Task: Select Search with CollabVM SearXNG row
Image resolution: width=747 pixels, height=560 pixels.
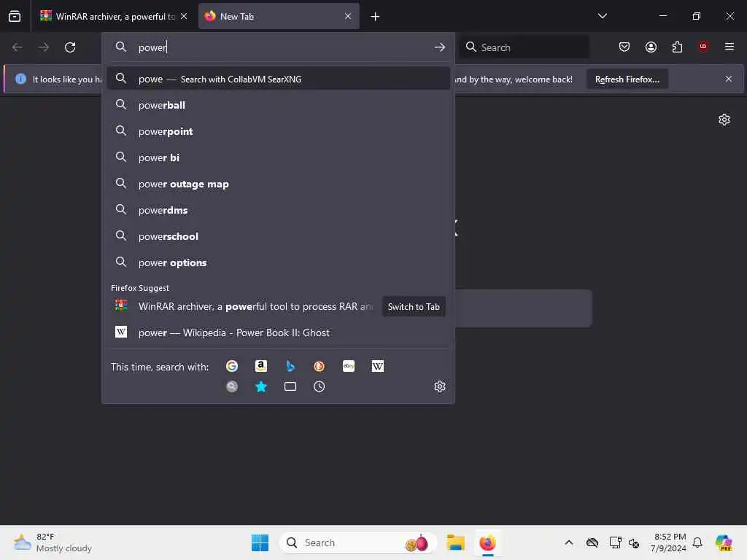Action: [x=278, y=79]
